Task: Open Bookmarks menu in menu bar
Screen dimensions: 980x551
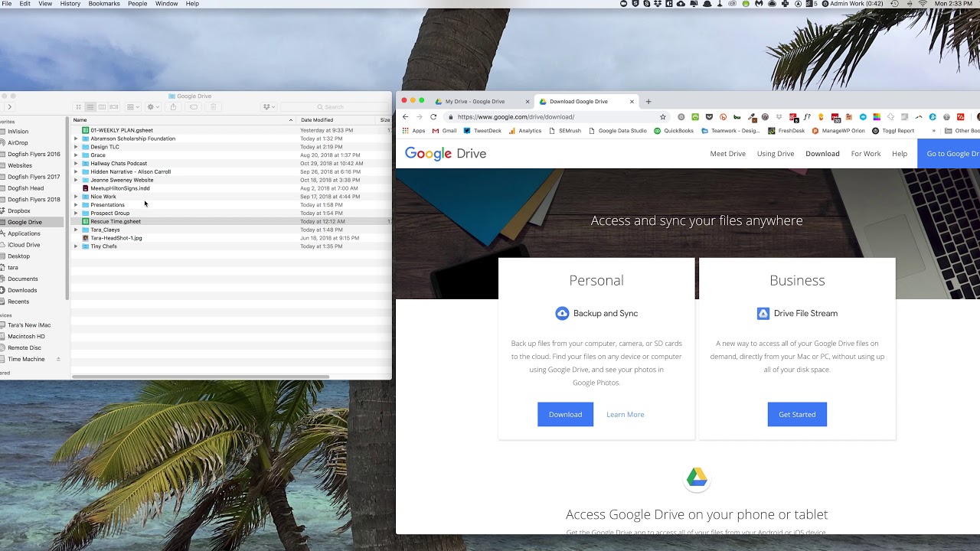Action: pos(104,4)
